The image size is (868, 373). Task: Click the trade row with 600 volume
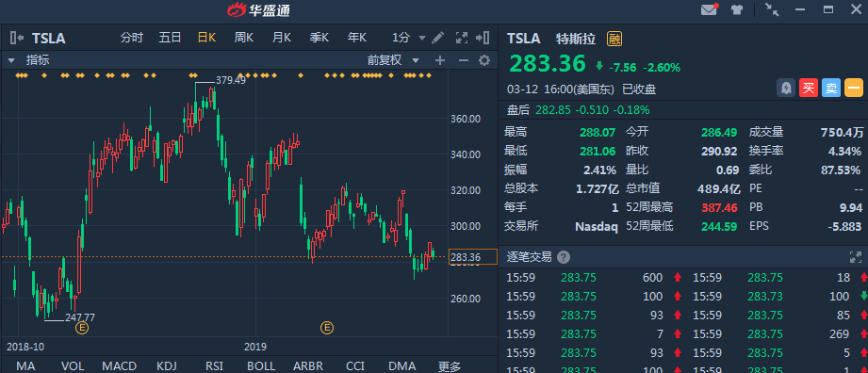[592, 278]
